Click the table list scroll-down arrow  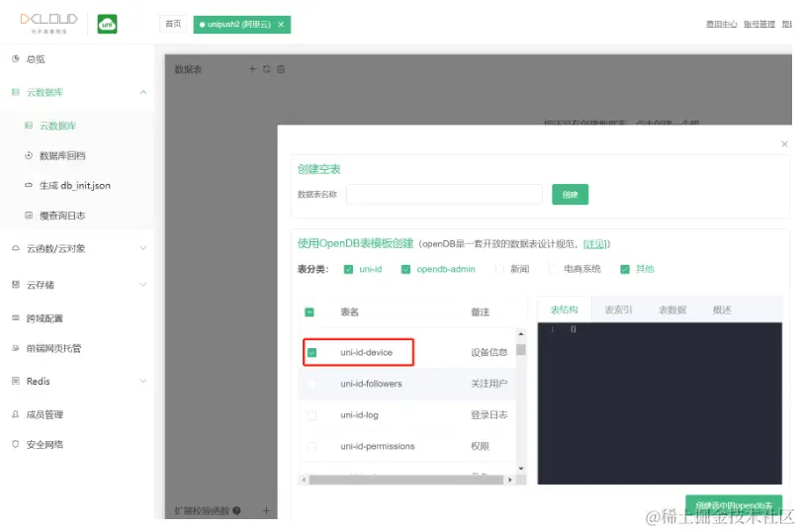[x=521, y=468]
